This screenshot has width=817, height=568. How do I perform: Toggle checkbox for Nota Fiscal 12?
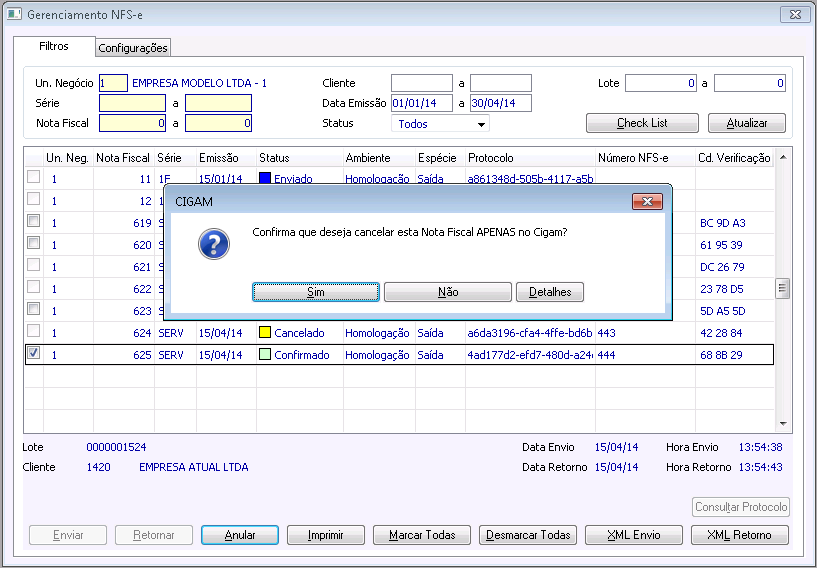tap(33, 199)
